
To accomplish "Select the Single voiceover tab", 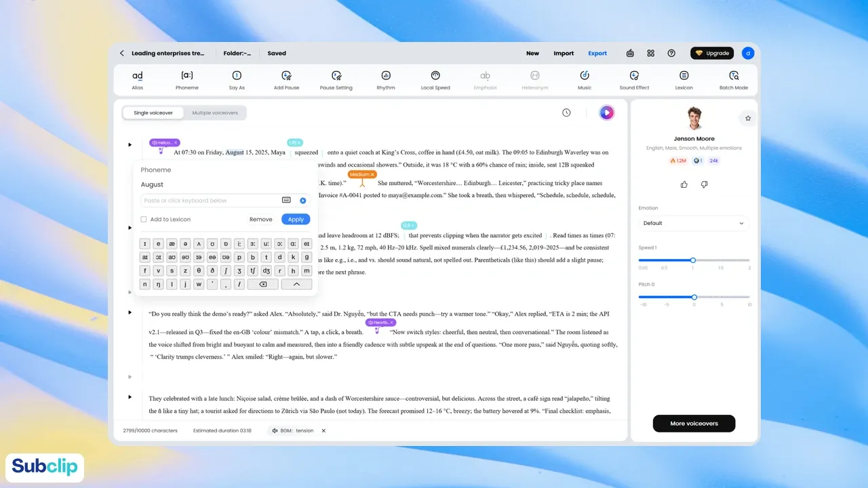I will (153, 113).
